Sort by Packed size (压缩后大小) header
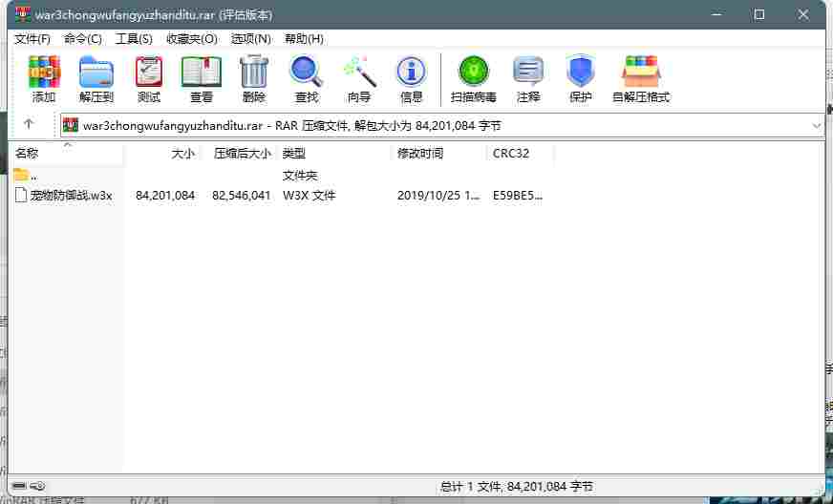 coord(238,154)
